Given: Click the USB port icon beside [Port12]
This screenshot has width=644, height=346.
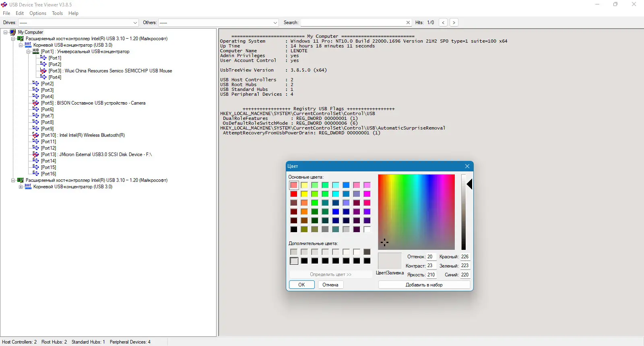Looking at the screenshot, I should click(x=36, y=148).
